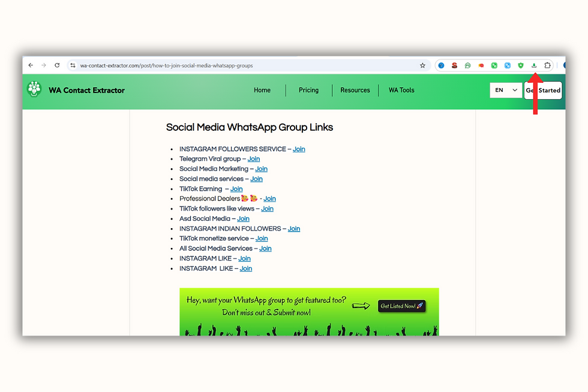
Task: Click the featured group submission banner
Action: [x=309, y=312]
